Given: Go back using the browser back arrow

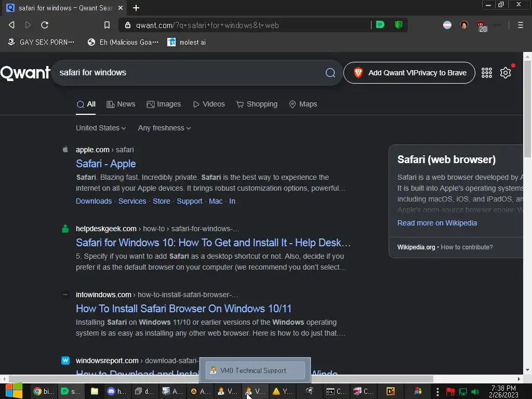Looking at the screenshot, I should pyautogui.click(x=11, y=25).
